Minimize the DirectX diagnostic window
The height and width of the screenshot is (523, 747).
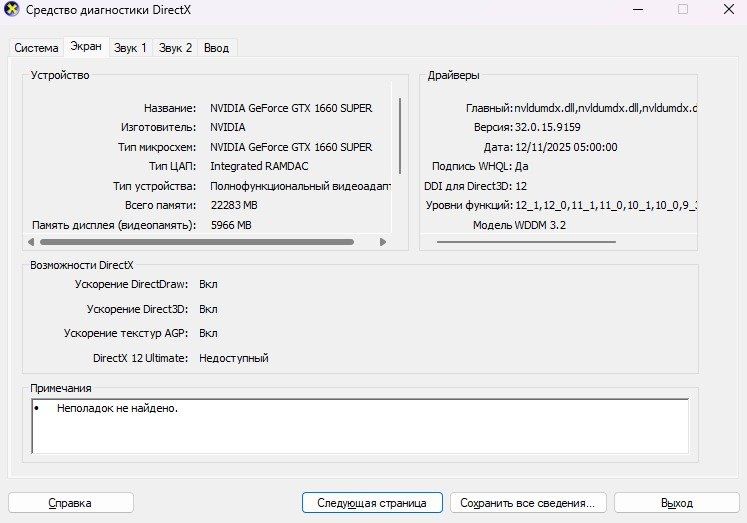click(638, 9)
